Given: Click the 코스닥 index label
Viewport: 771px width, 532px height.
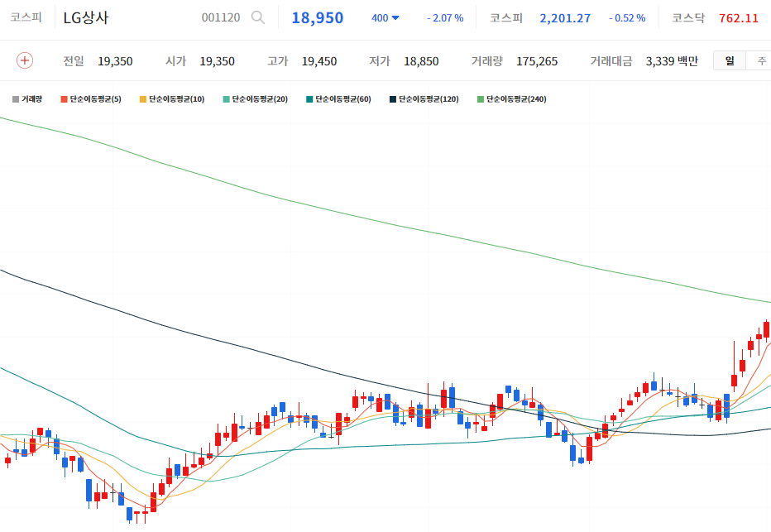Looking at the screenshot, I should 688,18.
